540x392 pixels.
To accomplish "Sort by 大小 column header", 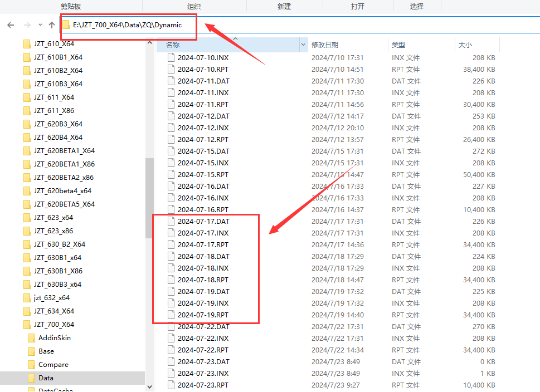I will click(465, 45).
